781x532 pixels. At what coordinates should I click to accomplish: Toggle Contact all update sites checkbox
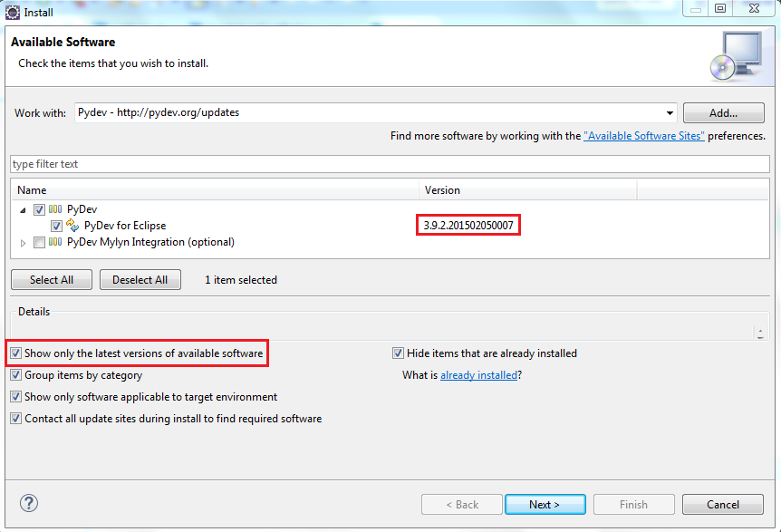coord(16,419)
